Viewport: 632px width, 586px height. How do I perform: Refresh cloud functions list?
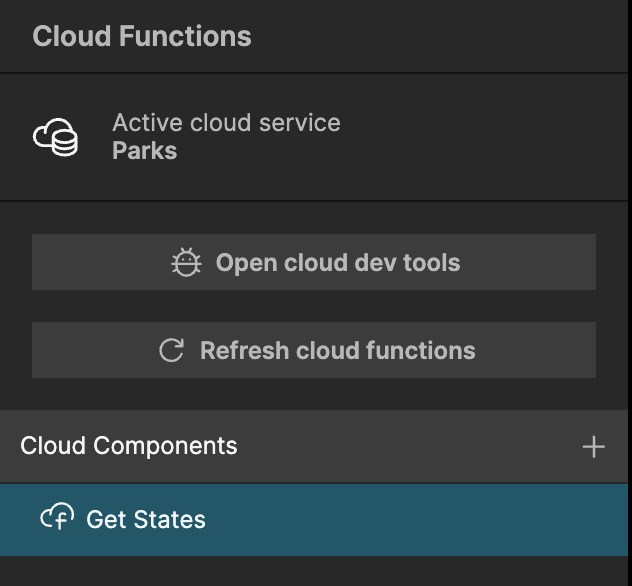click(314, 350)
